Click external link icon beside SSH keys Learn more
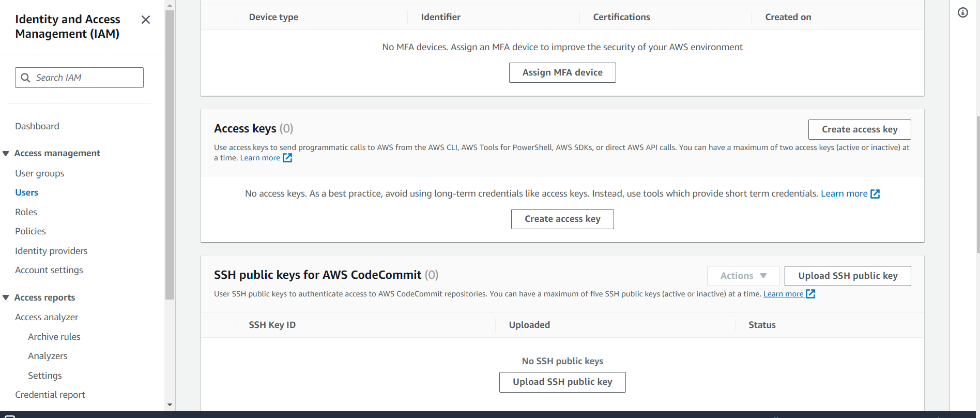This screenshot has width=980, height=418. click(810, 294)
